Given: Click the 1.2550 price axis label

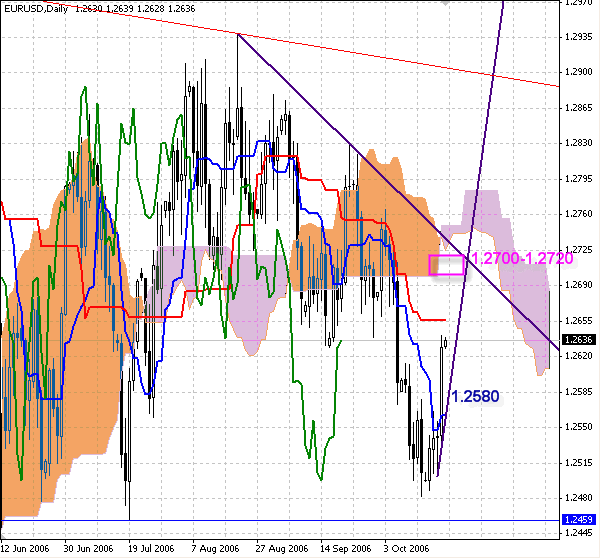Looking at the screenshot, I should 579,427.
